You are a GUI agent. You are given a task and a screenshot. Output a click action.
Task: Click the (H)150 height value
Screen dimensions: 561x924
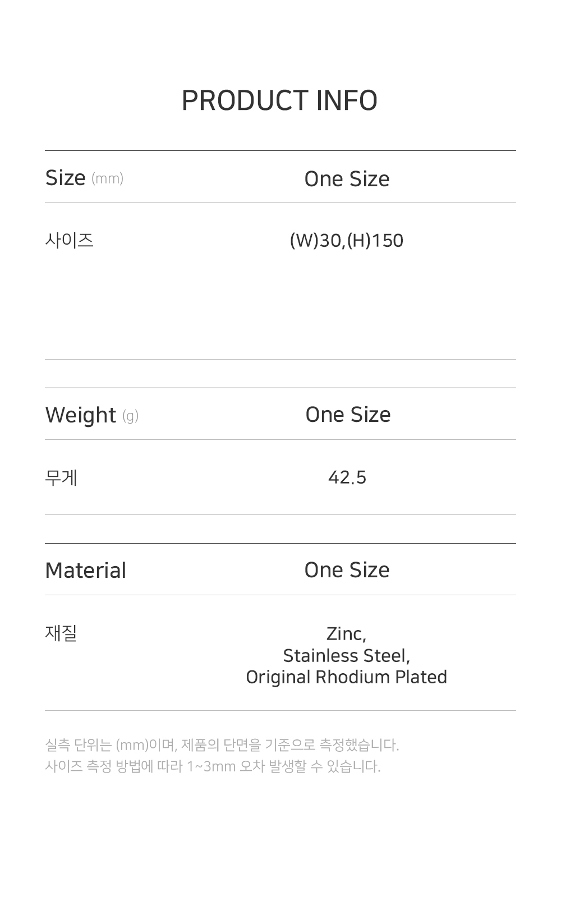375,241
